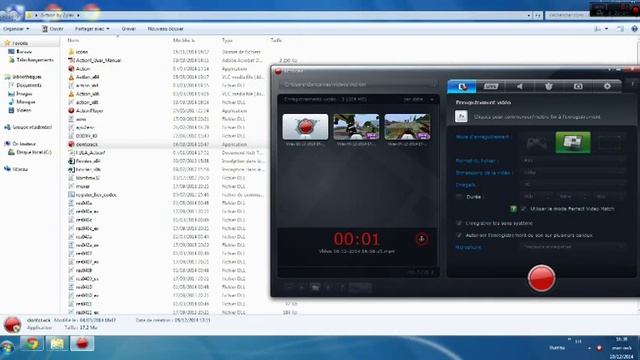Open Google Chrome from the taskbar
This screenshot has width=640, height=360.
pos(32,344)
